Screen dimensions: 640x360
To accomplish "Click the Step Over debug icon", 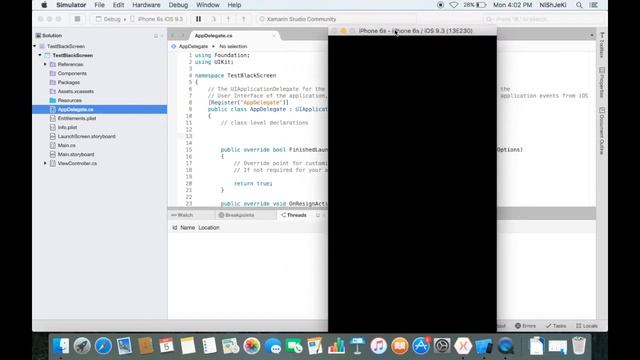I will click(213, 19).
